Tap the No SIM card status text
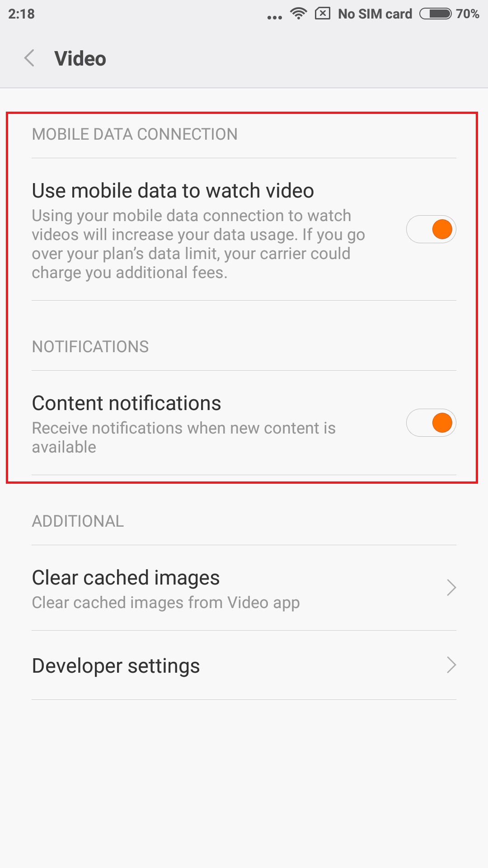The width and height of the screenshot is (488, 868). point(375,14)
